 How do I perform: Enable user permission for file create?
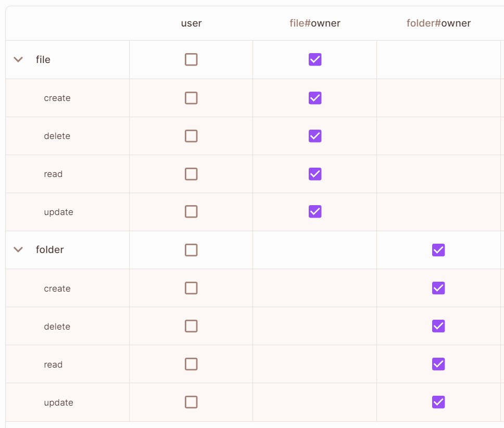click(x=191, y=98)
